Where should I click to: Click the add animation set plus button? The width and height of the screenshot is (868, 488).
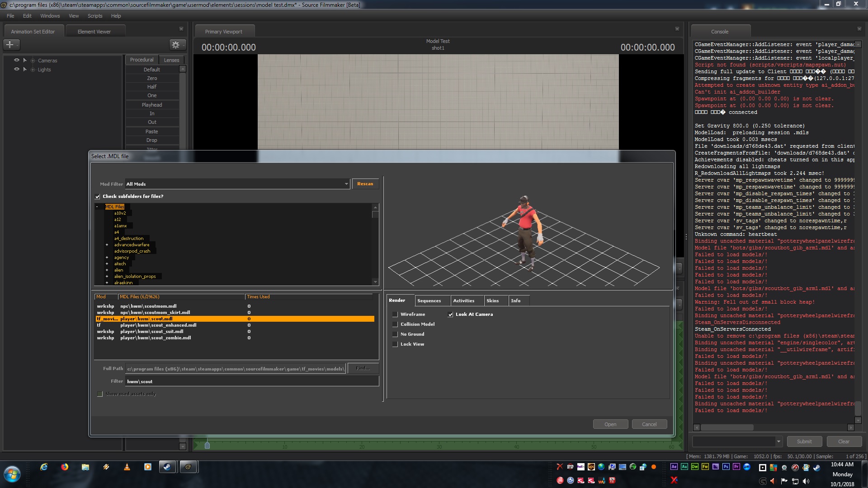(9, 45)
